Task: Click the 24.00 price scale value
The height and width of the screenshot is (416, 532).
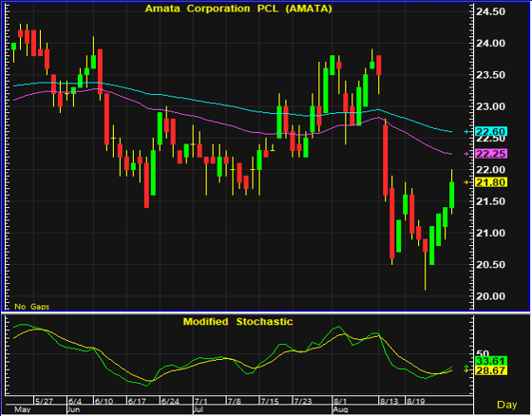Action: [490, 43]
